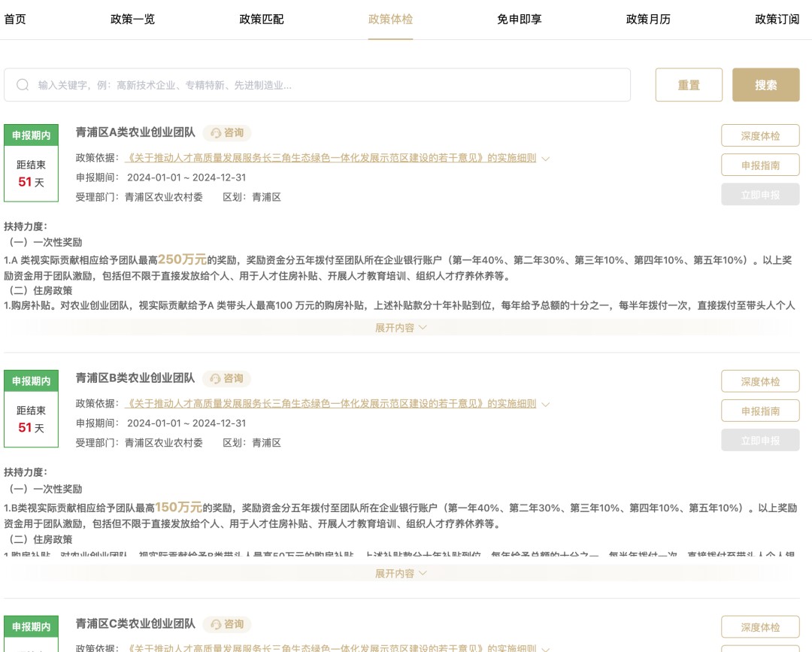Open 咨询 consultation for 青浦区B类农业创业团队
The image size is (812, 652).
[x=227, y=379]
